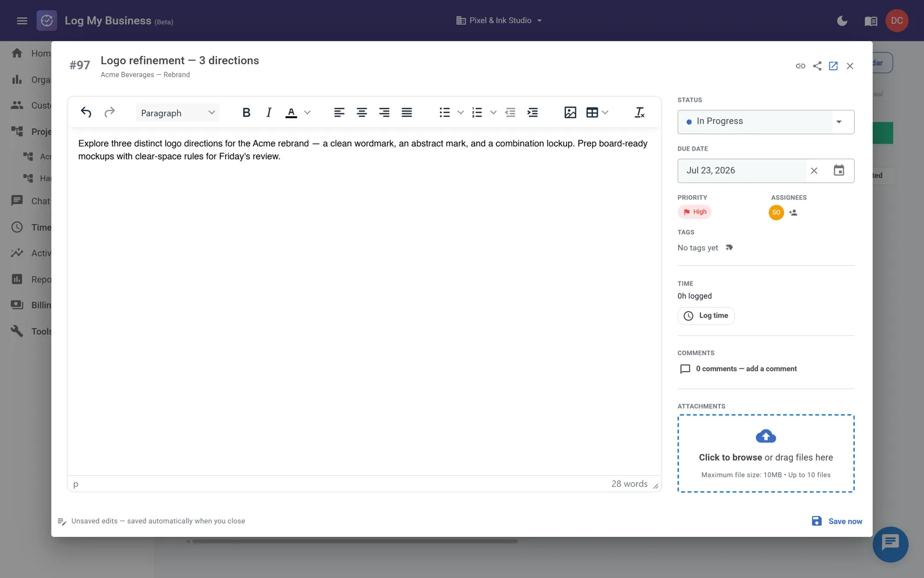Change the High priority flag
The image size is (924, 578).
click(x=695, y=212)
